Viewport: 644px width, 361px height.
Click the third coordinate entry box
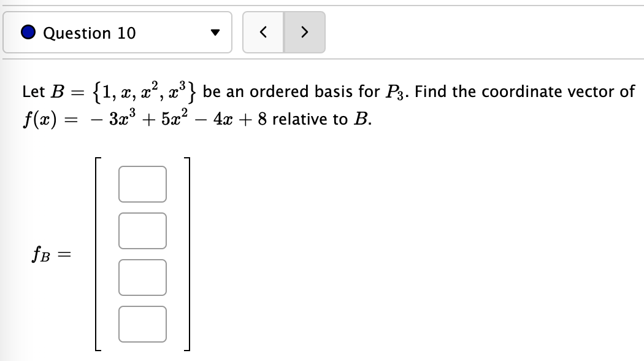pyautogui.click(x=142, y=277)
